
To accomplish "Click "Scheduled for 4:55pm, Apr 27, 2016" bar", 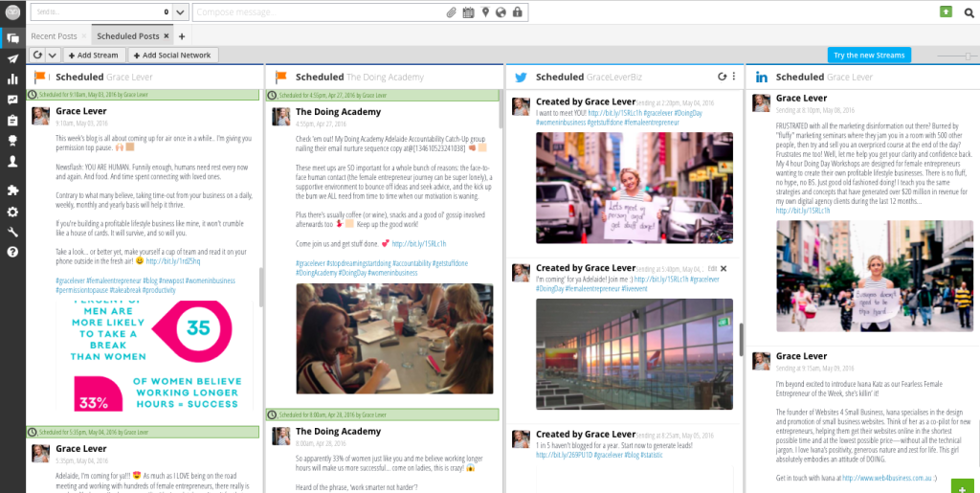I will [383, 95].
